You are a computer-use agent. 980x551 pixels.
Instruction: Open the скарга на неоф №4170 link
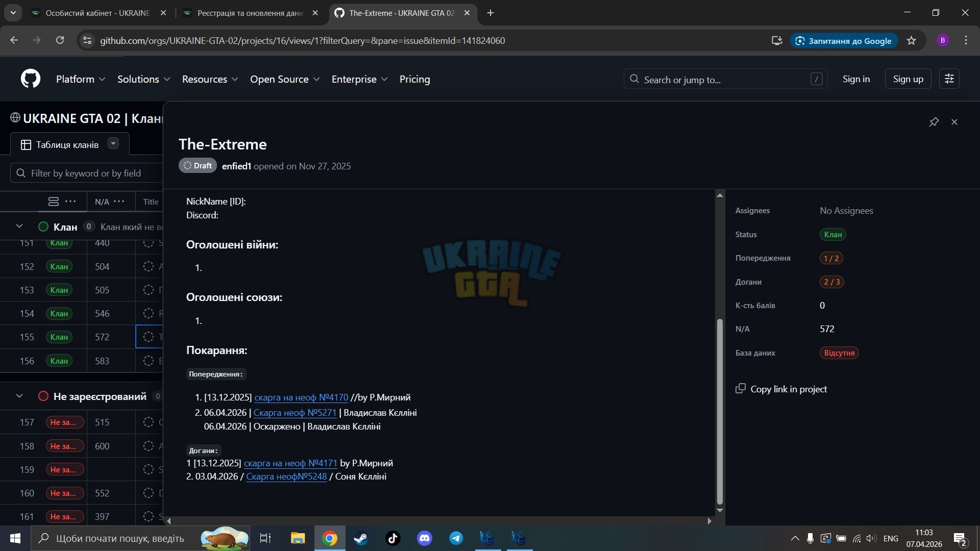click(301, 397)
